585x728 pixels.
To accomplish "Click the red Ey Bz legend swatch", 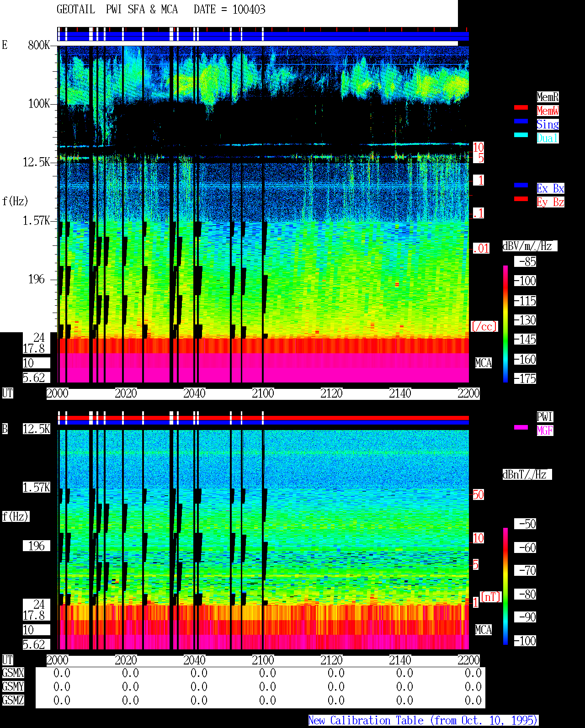I will point(521,199).
